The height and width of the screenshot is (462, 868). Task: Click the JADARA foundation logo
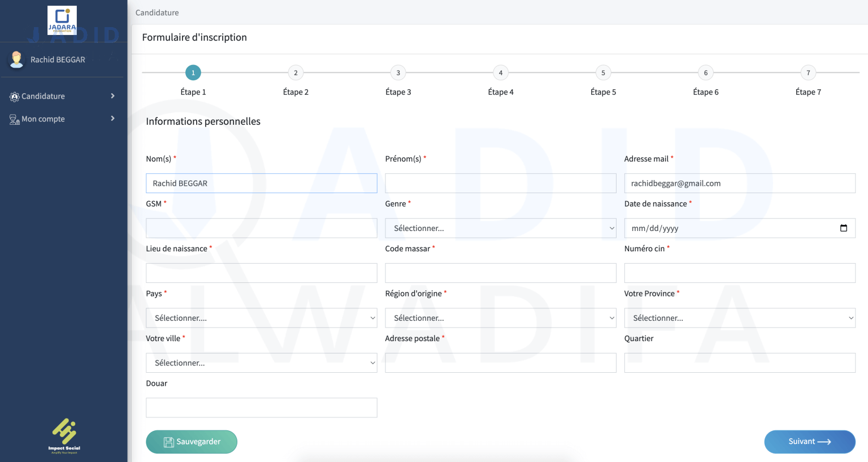62,20
